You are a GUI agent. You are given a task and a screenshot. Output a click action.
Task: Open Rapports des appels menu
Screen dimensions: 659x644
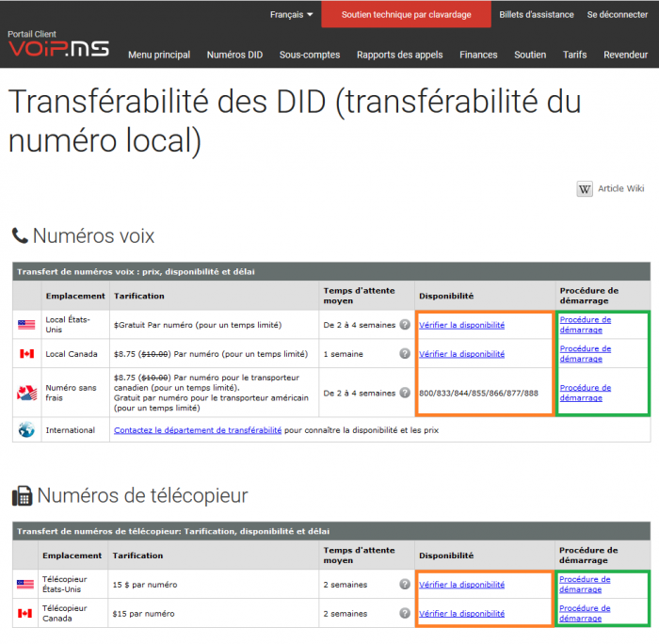point(400,55)
